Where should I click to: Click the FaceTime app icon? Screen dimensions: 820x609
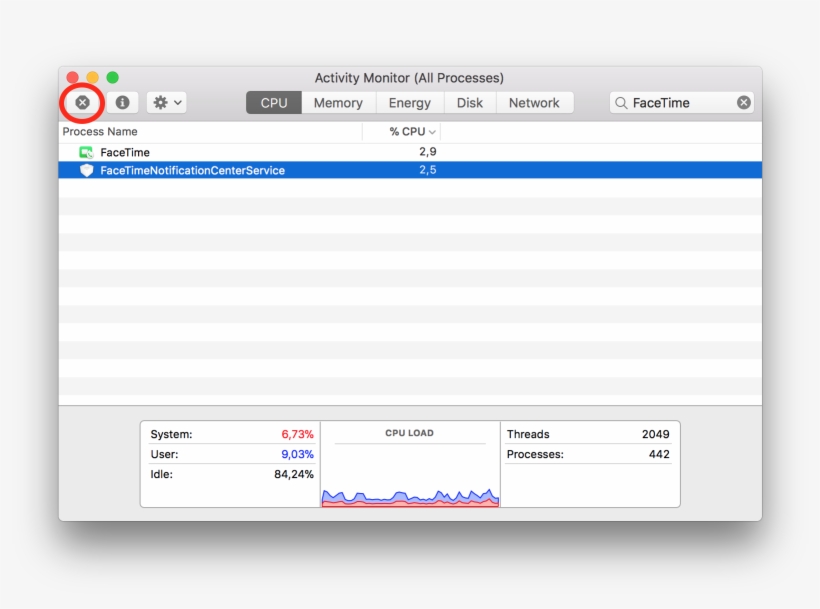click(x=86, y=152)
